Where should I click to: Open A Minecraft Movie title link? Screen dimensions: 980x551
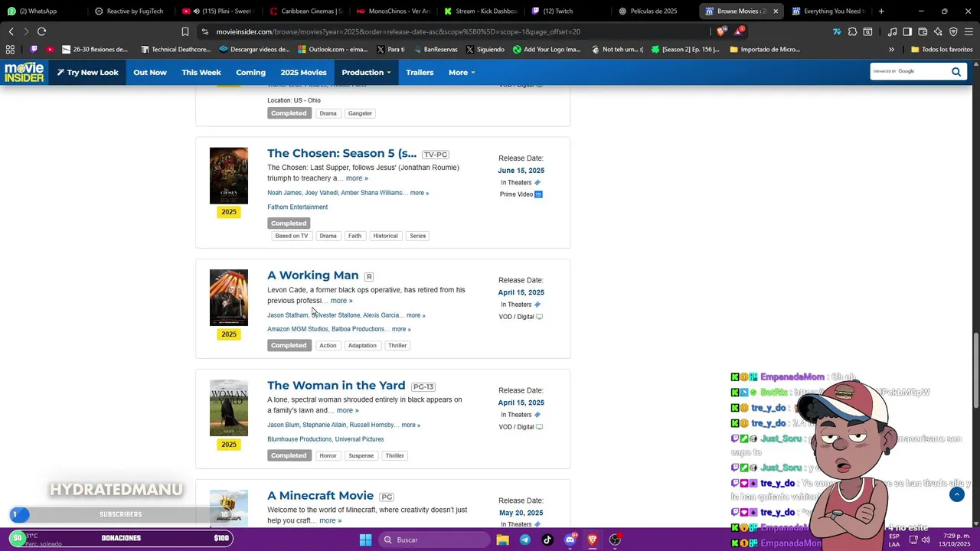point(320,496)
